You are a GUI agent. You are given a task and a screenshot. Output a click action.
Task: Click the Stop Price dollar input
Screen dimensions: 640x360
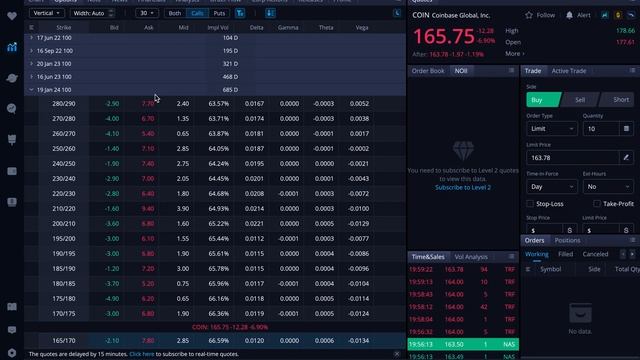click(x=545, y=230)
